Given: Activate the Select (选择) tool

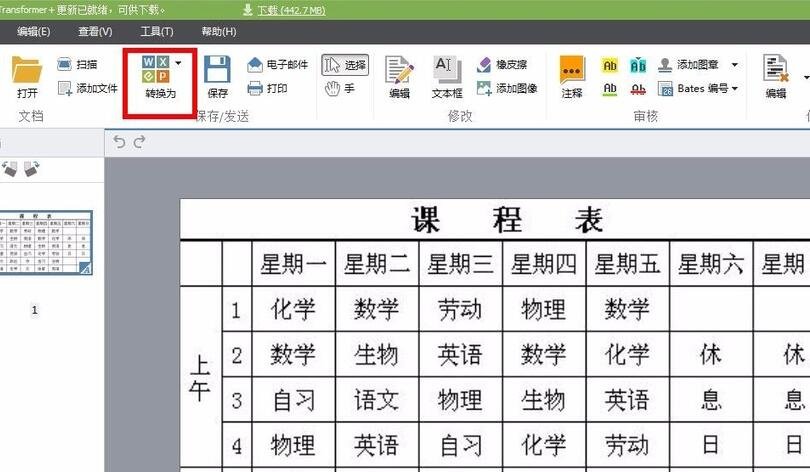Looking at the screenshot, I should (345, 65).
